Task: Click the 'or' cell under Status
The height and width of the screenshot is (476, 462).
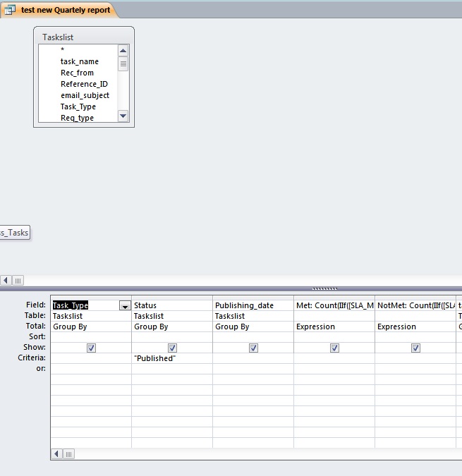Action: [172, 369]
